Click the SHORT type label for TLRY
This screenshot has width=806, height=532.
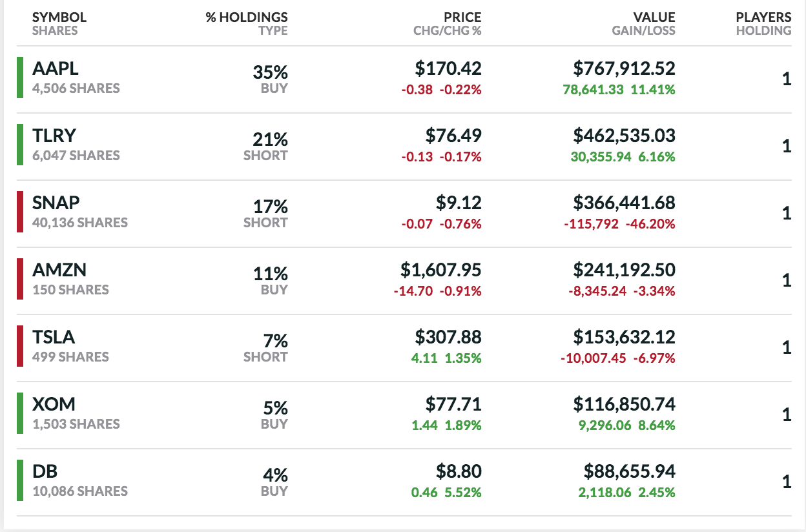pos(265,156)
